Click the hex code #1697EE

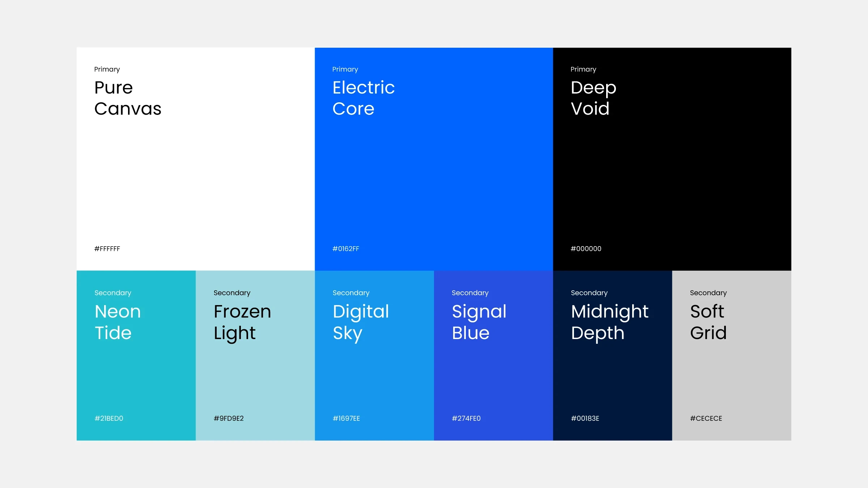346,418
